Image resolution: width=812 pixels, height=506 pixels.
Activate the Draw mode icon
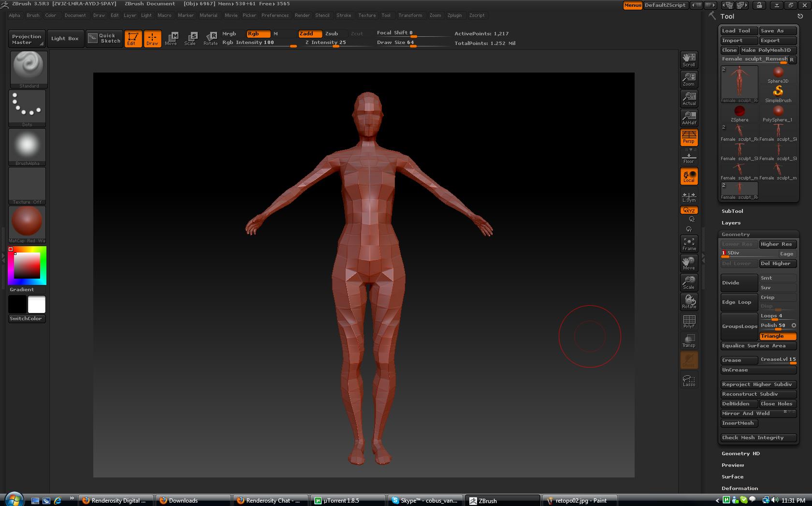tap(152, 39)
